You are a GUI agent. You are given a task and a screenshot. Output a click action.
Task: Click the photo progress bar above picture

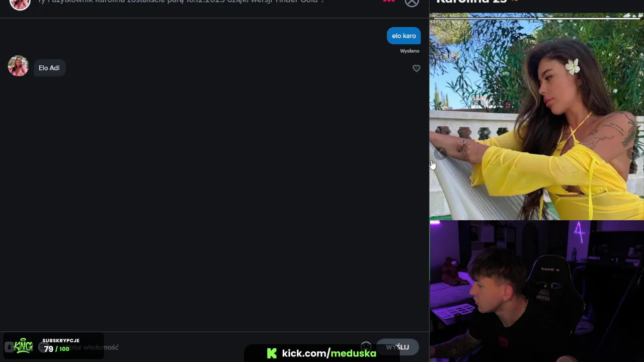(x=536, y=18)
